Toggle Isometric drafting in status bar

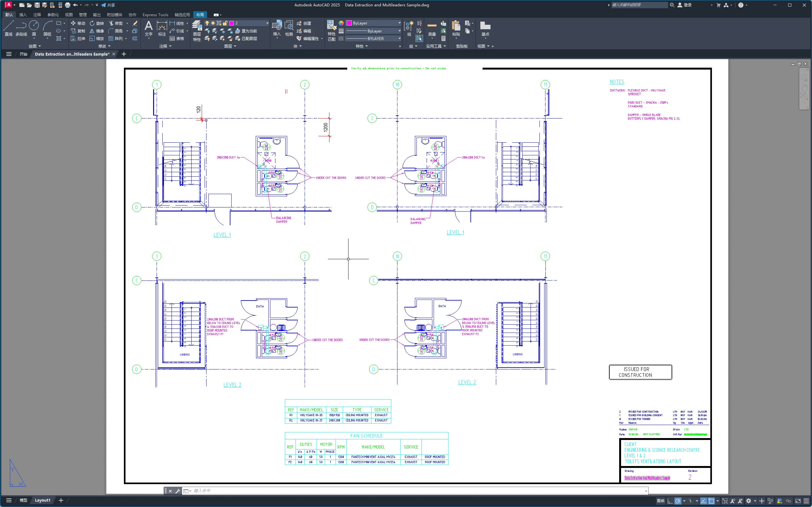pyautogui.click(x=690, y=501)
